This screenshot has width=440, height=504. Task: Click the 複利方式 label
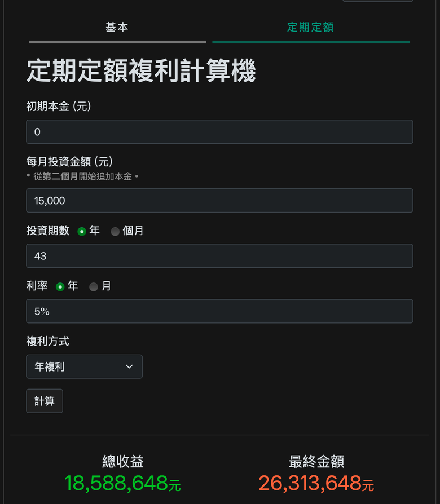click(x=47, y=342)
